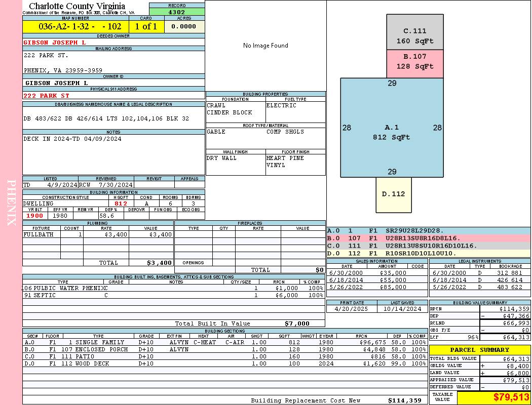Click legal instrument bookpage 483 622
The height and width of the screenshot is (405, 532).
pos(510,287)
